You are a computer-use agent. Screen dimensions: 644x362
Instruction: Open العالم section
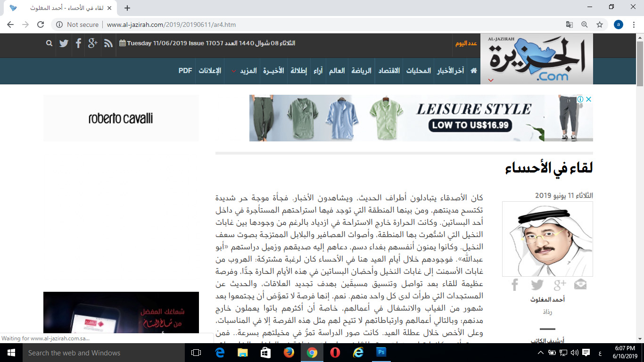[x=337, y=71]
